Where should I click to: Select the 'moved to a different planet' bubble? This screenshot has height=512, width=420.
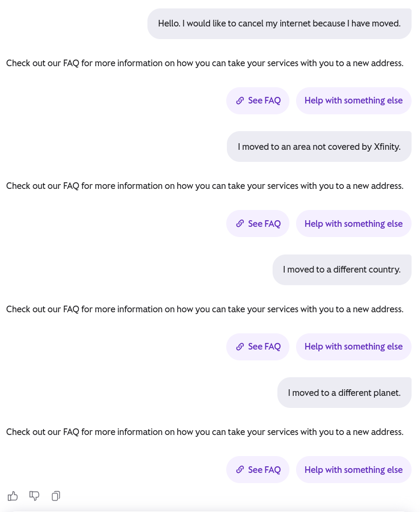(344, 393)
